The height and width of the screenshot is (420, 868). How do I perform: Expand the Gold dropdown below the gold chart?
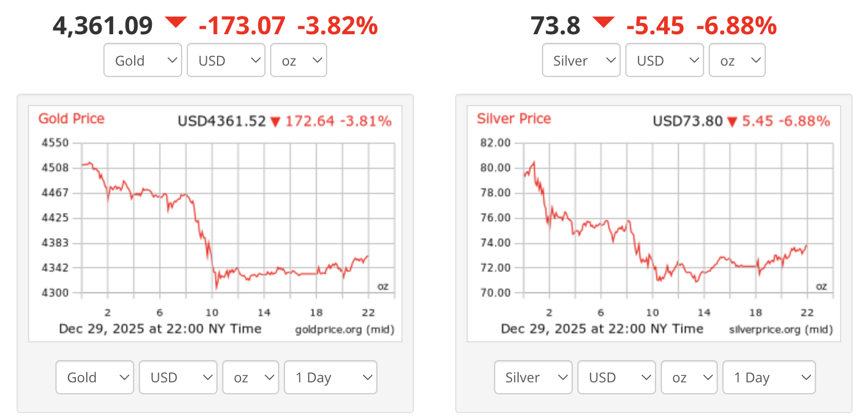point(94,377)
